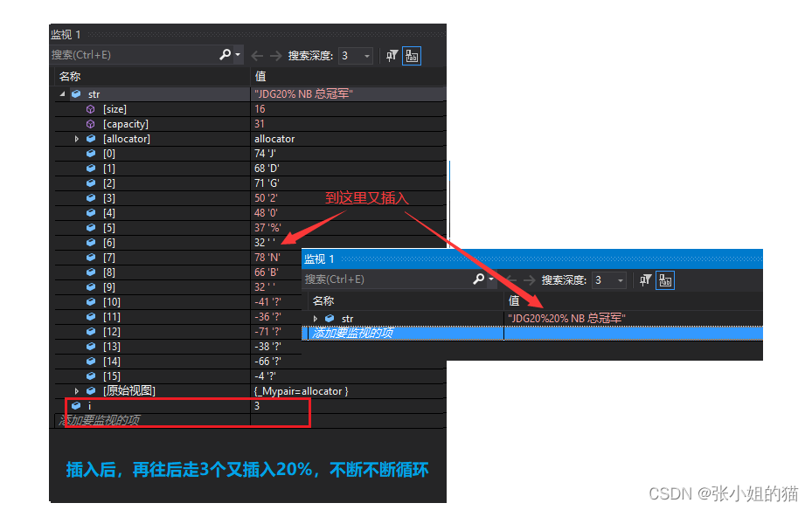Screen dimensions: 812x510
Task: Select the [size] row
Action: [251, 109]
